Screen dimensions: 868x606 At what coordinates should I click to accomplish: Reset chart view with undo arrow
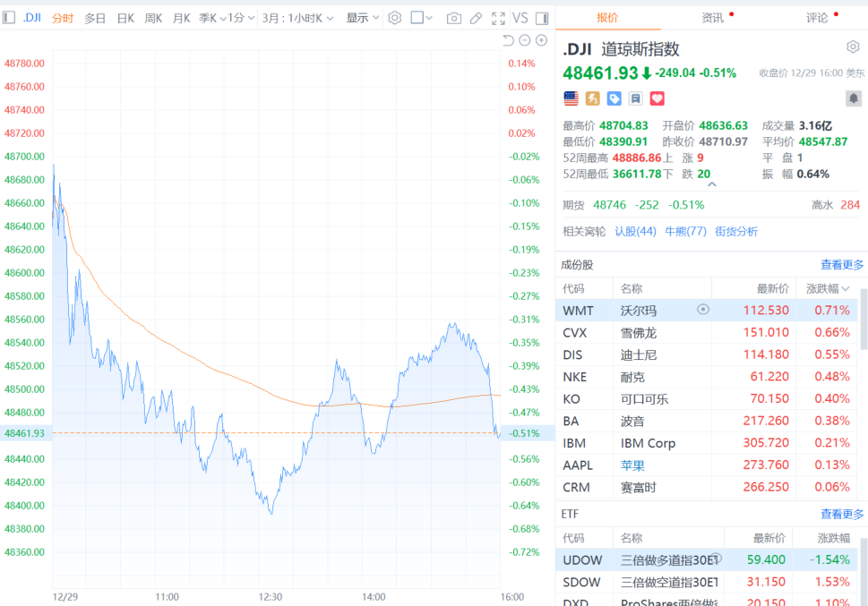tap(509, 40)
